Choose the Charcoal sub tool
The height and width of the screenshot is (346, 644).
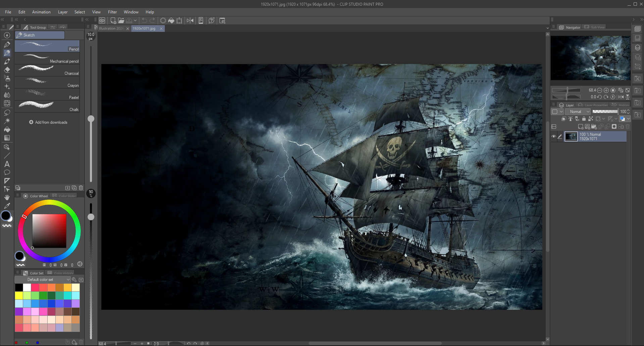tap(47, 70)
